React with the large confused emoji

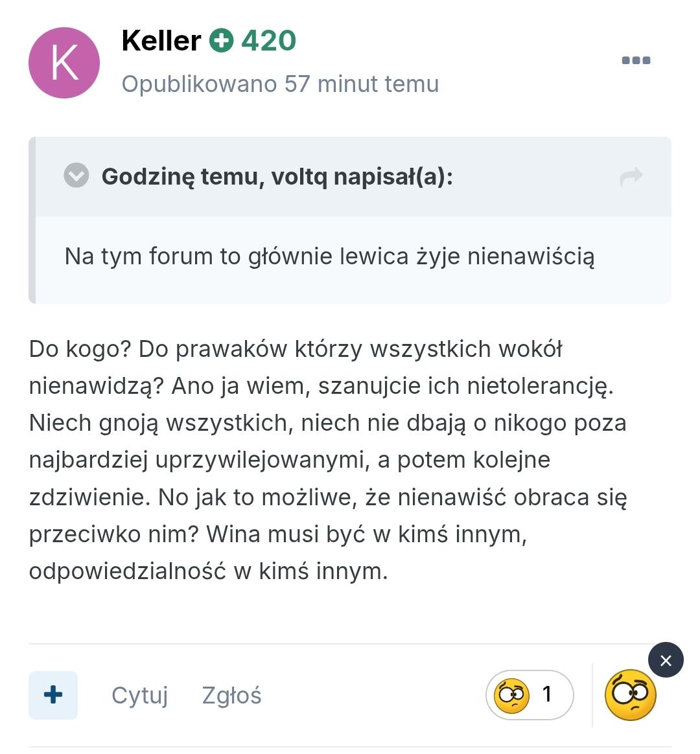click(x=630, y=696)
